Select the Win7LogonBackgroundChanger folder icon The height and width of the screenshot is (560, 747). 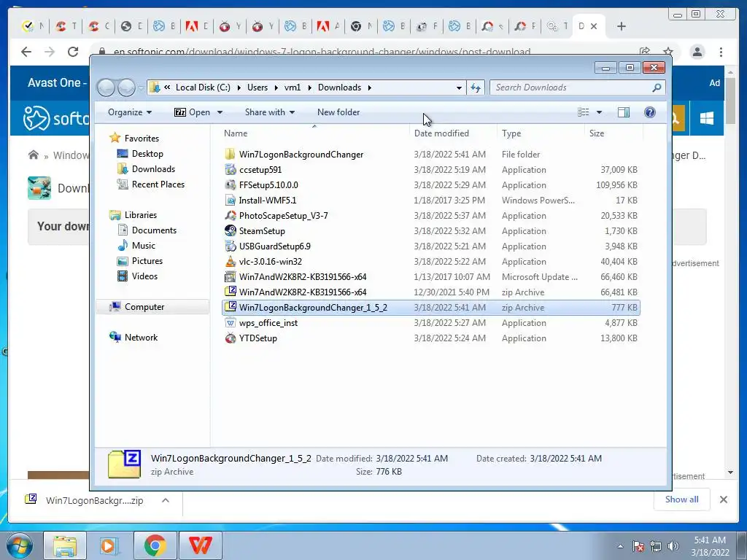pos(230,155)
